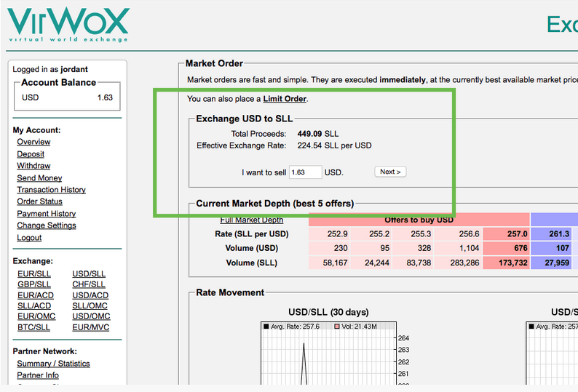Click the 107 USD volume cell
This screenshot has width=578, height=392.
(551, 248)
